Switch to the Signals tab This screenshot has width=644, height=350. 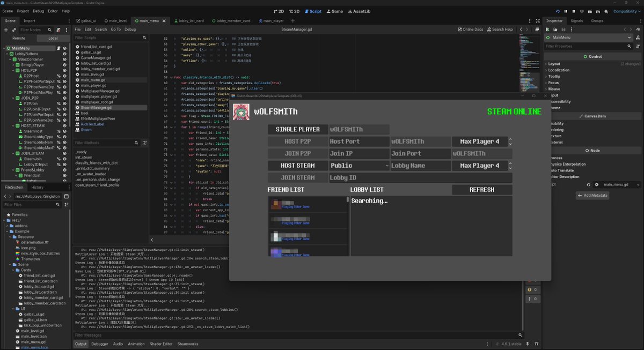pyautogui.click(x=577, y=21)
